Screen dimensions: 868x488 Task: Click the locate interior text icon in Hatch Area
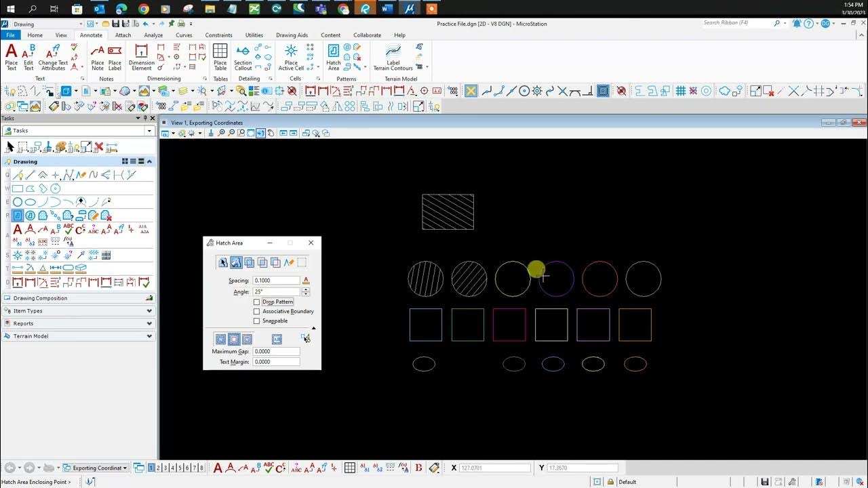click(277, 339)
